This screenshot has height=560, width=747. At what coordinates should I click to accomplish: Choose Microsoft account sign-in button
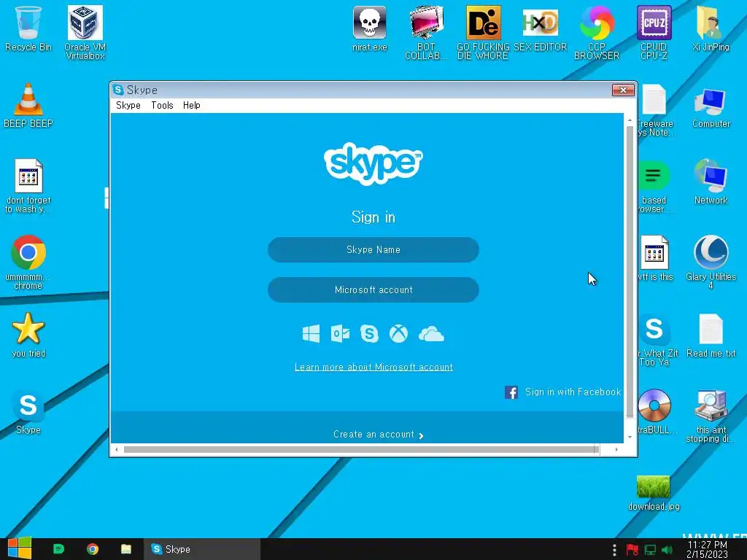click(x=373, y=290)
